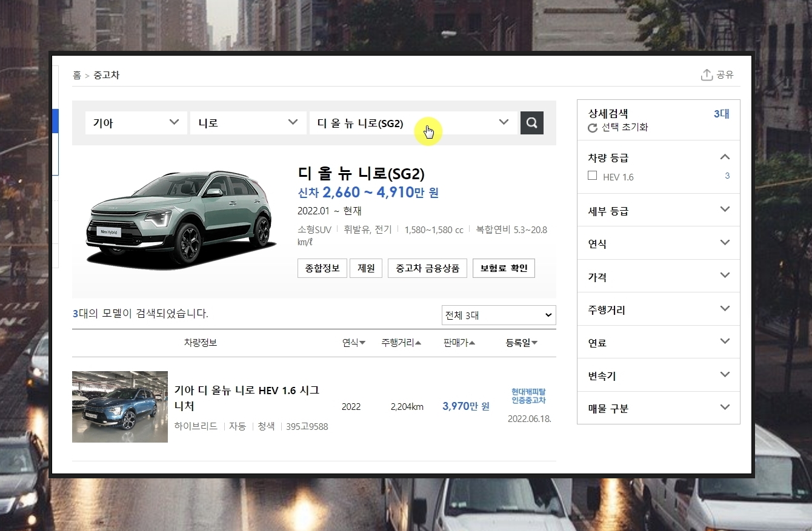Open the 니로 model dropdown
Image resolution: width=812 pixels, height=531 pixels.
click(247, 123)
